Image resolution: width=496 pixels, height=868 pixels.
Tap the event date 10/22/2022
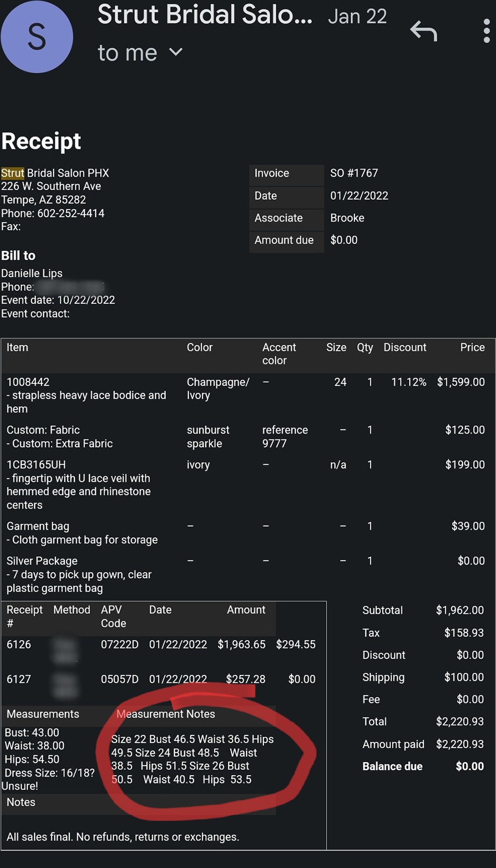(86, 300)
